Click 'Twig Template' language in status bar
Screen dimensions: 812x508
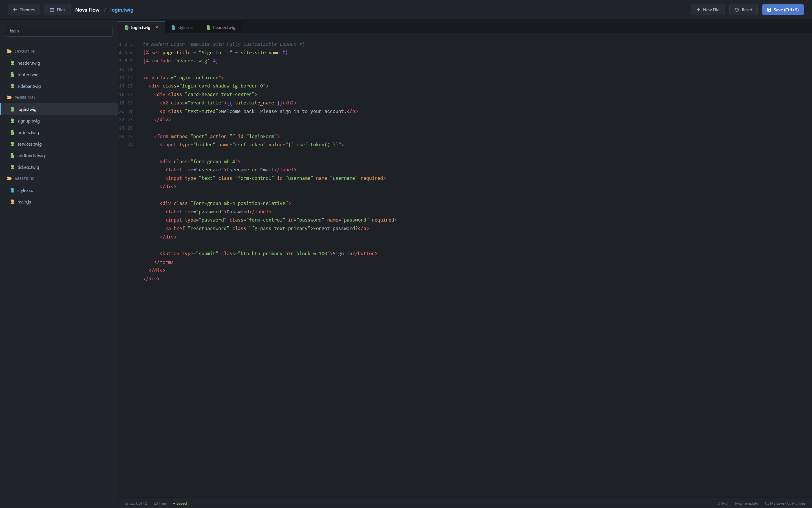[x=746, y=503]
